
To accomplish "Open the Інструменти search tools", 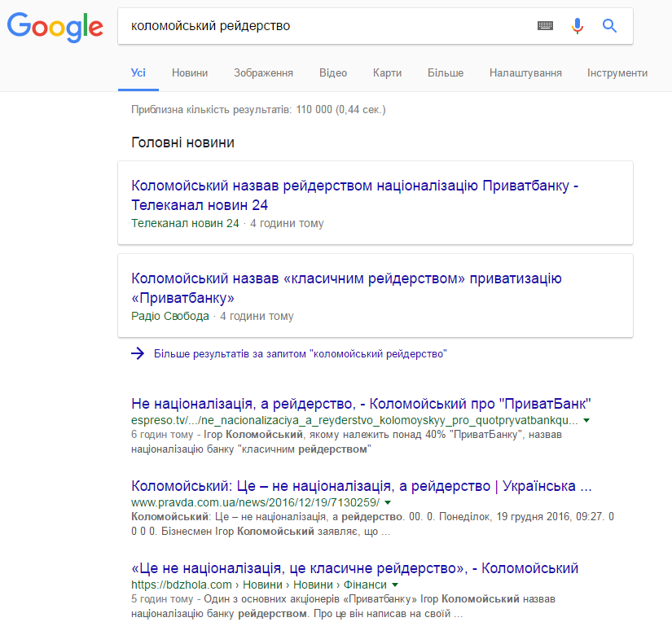I will click(617, 72).
